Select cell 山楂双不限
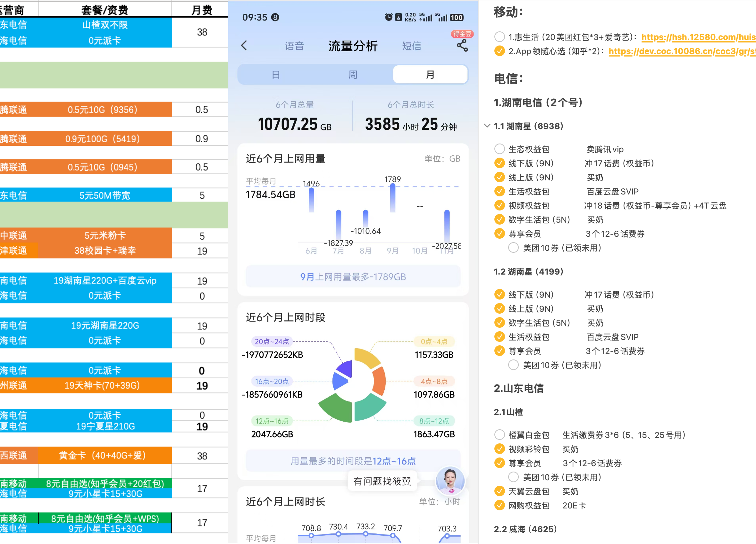This screenshot has width=756, height=544. click(x=105, y=25)
